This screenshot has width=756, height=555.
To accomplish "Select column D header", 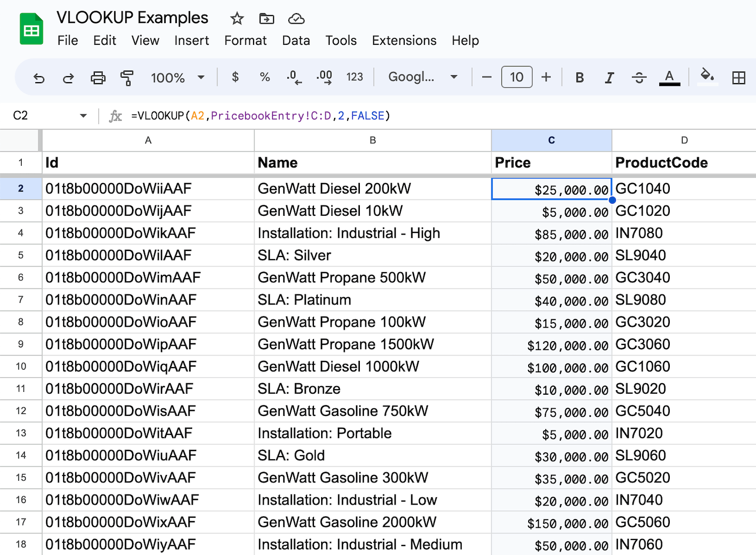I will pos(684,140).
